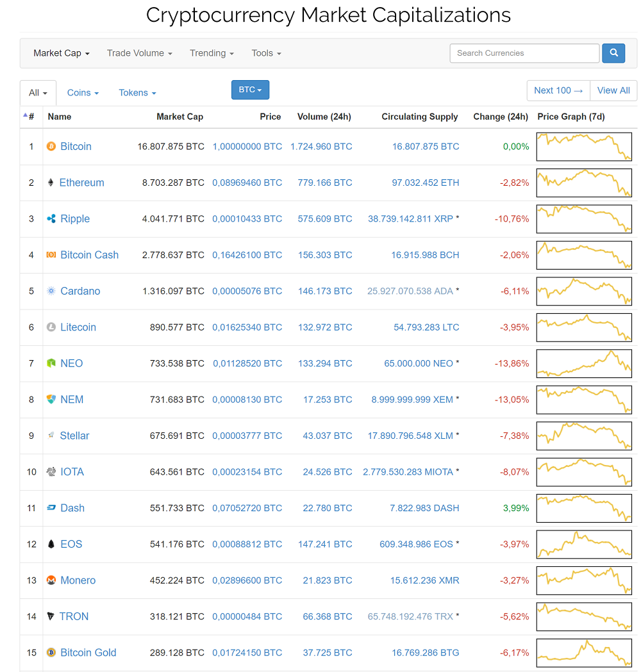Click the Litecoin logo icon
The width and height of the screenshot is (641, 672).
[x=51, y=327]
